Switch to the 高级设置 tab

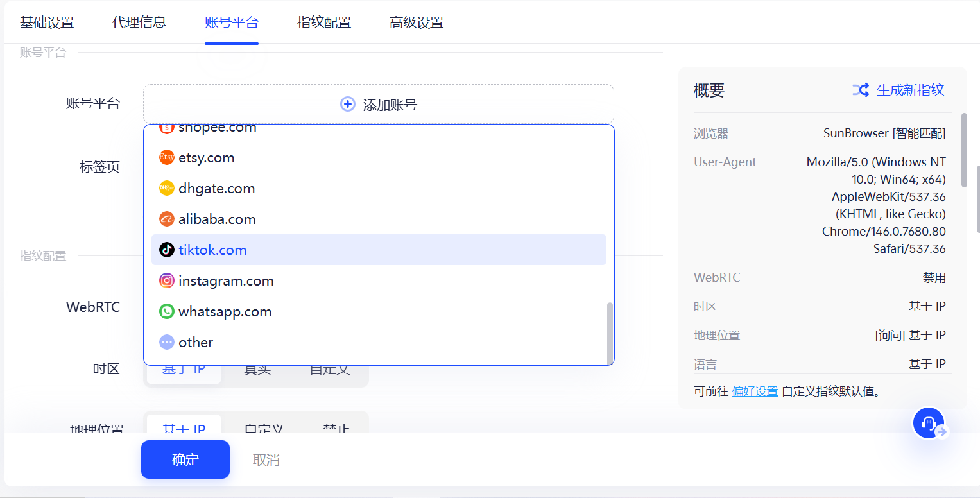click(x=417, y=22)
